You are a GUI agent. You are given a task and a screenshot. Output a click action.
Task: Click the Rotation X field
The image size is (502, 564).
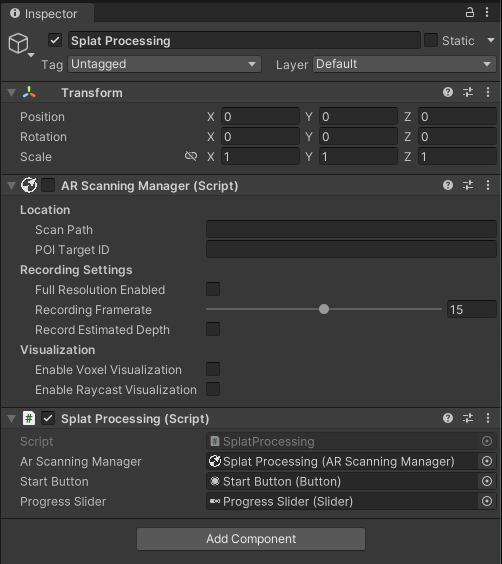pyautogui.click(x=260, y=137)
